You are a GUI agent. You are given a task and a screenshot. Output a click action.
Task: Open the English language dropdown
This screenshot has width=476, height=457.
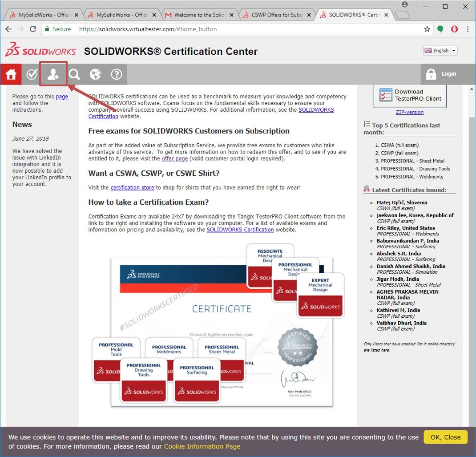[x=440, y=50]
